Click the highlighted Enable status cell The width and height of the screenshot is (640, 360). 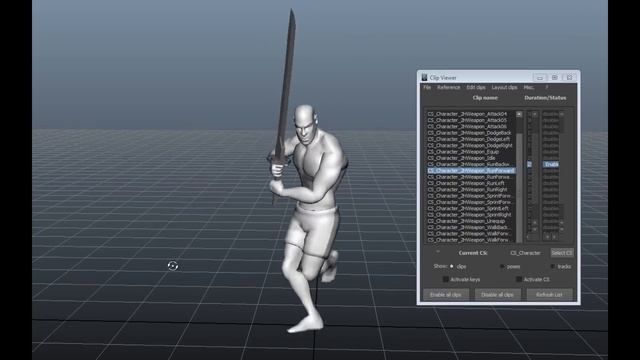(x=551, y=164)
